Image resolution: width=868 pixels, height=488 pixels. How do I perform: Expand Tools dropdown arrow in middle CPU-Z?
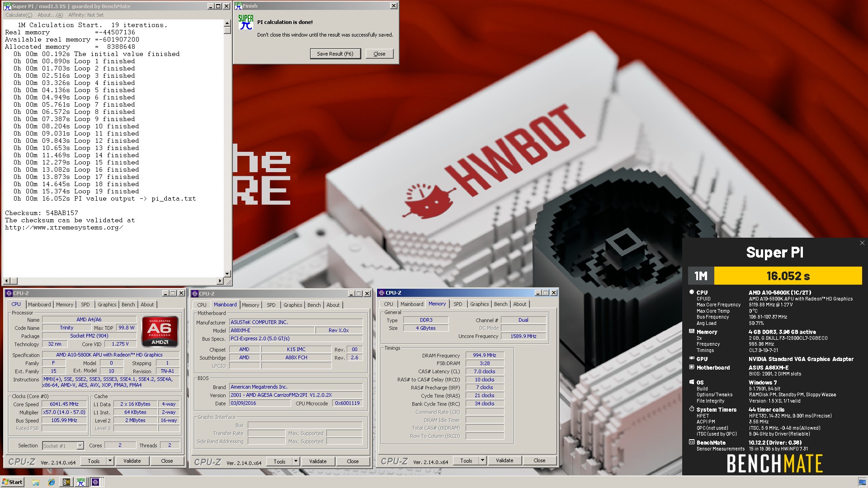(x=296, y=461)
